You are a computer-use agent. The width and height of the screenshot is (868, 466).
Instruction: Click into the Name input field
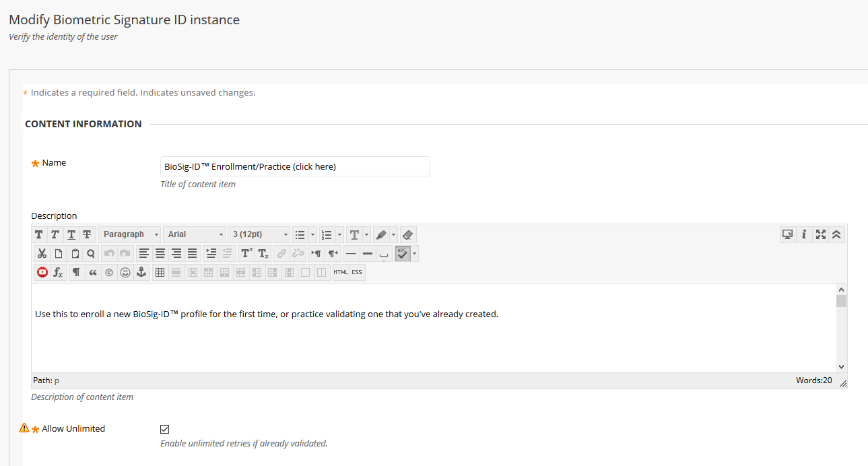pyautogui.click(x=295, y=166)
